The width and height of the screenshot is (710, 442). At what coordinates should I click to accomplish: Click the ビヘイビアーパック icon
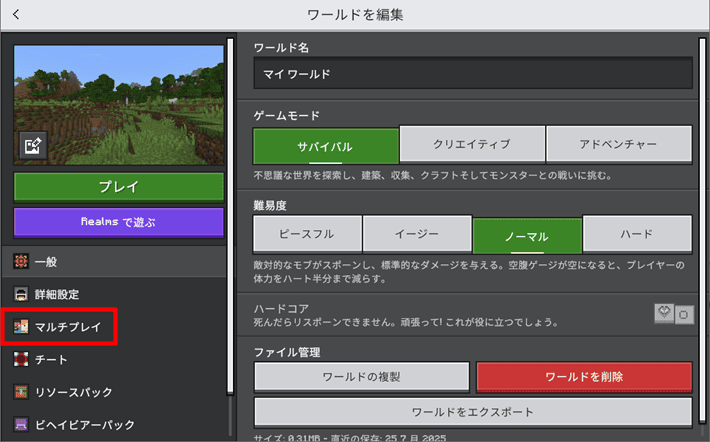tap(21, 424)
